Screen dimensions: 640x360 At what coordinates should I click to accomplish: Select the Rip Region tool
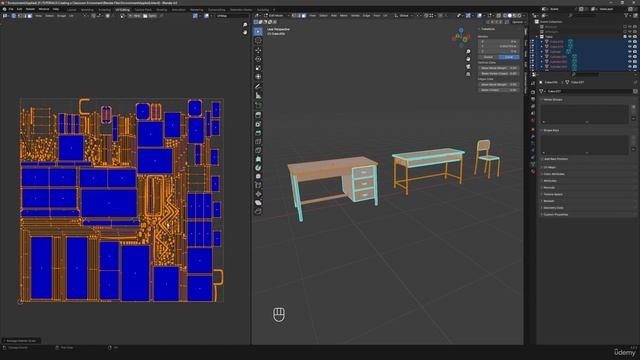coord(258,211)
